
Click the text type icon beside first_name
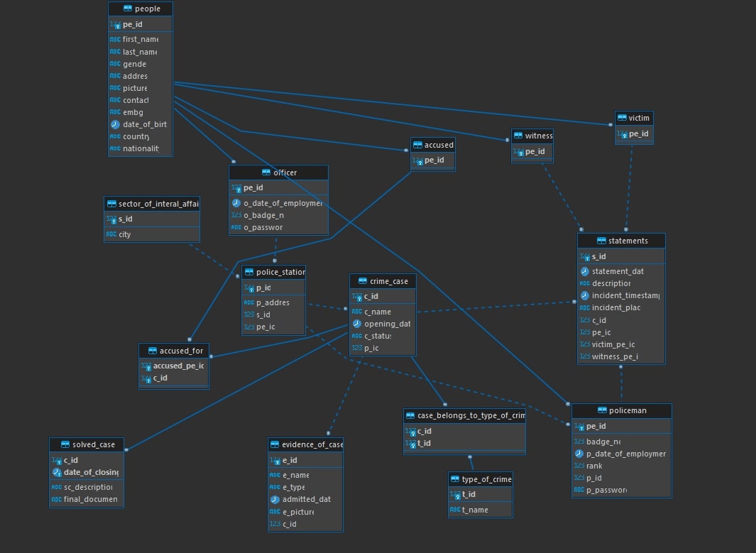tap(115, 40)
